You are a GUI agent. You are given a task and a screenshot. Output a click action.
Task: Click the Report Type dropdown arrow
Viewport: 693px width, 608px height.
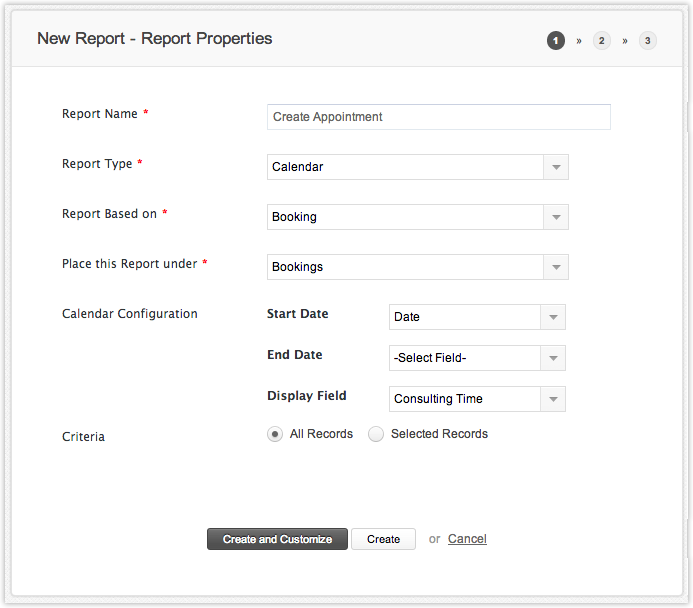click(x=556, y=167)
